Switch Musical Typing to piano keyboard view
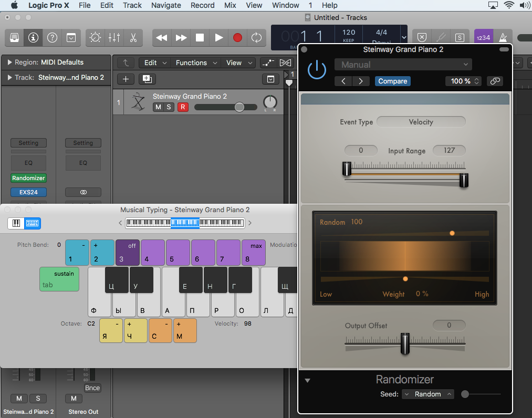Screen dimensions: 532x418 [16, 223]
